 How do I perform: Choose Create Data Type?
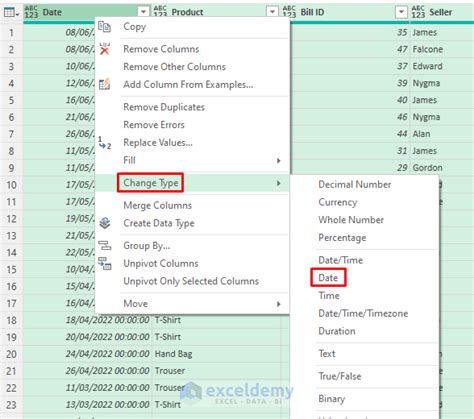tap(159, 223)
